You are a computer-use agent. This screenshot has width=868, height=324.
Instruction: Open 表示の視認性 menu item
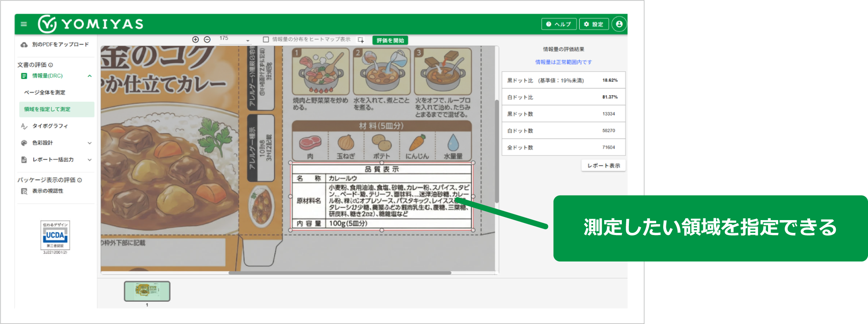(48, 191)
